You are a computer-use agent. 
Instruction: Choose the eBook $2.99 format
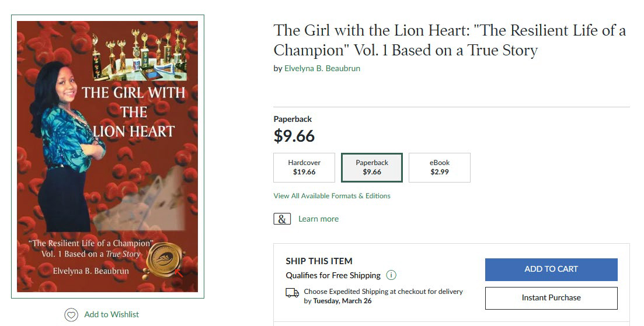439,168
